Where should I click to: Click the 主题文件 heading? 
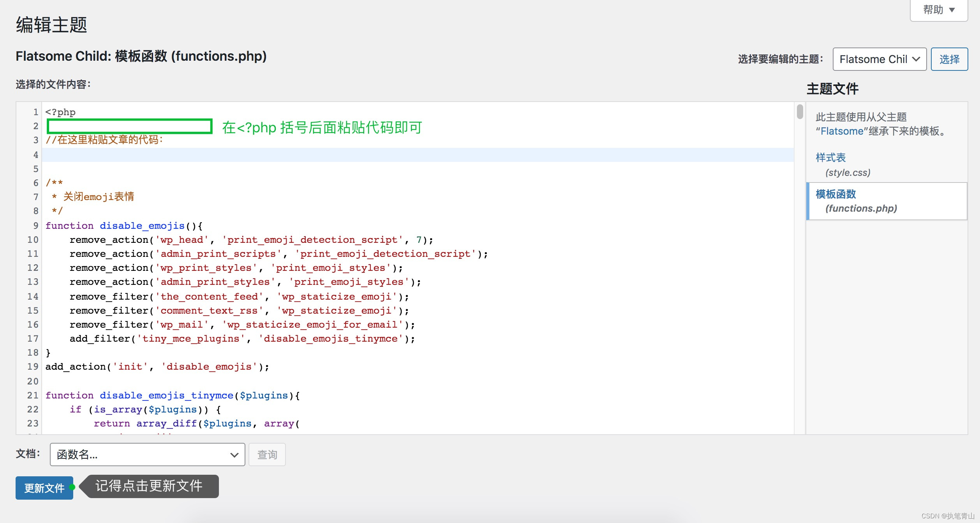832,89
